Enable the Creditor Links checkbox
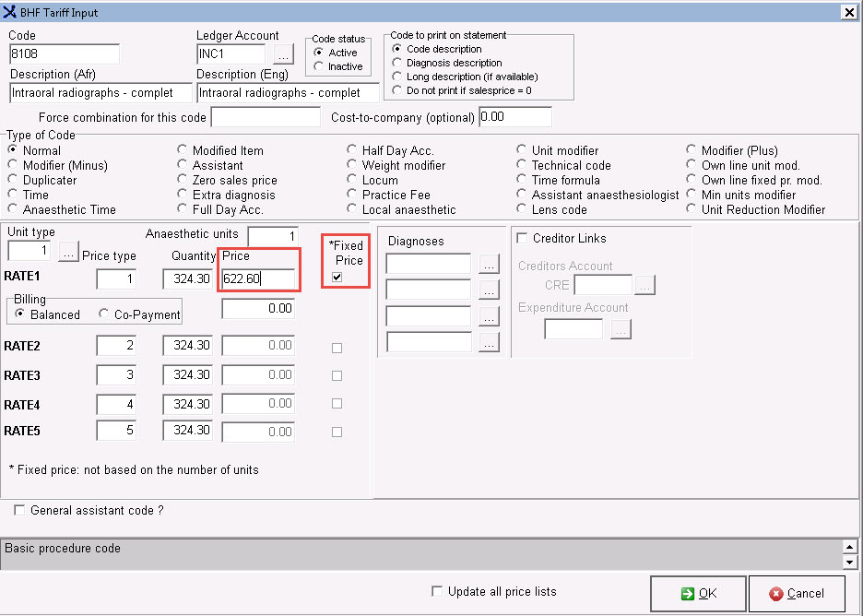 (x=524, y=238)
